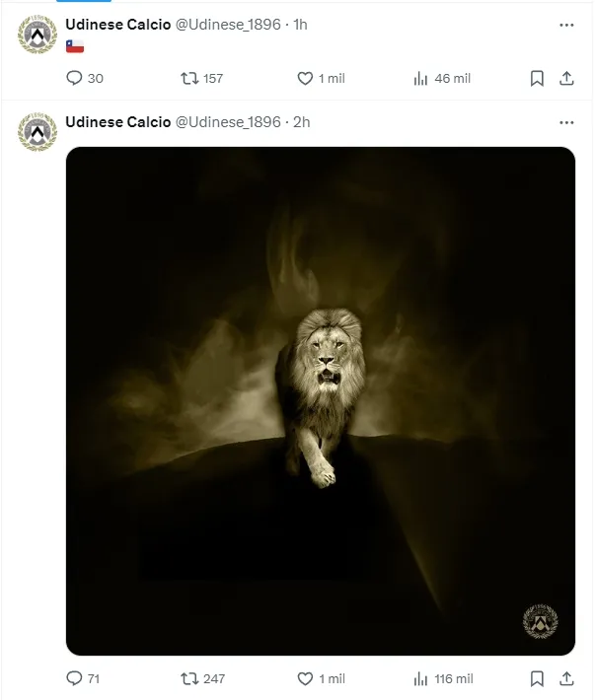Open the @Udinese_1896 handle on the 2h tweet
595x700 pixels.
[228, 122]
